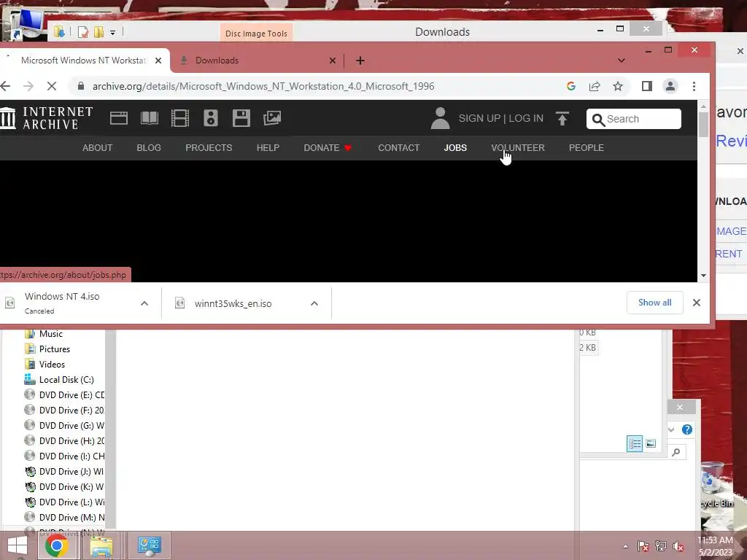
Task: Show hidden system tray icons
Action: point(625,546)
